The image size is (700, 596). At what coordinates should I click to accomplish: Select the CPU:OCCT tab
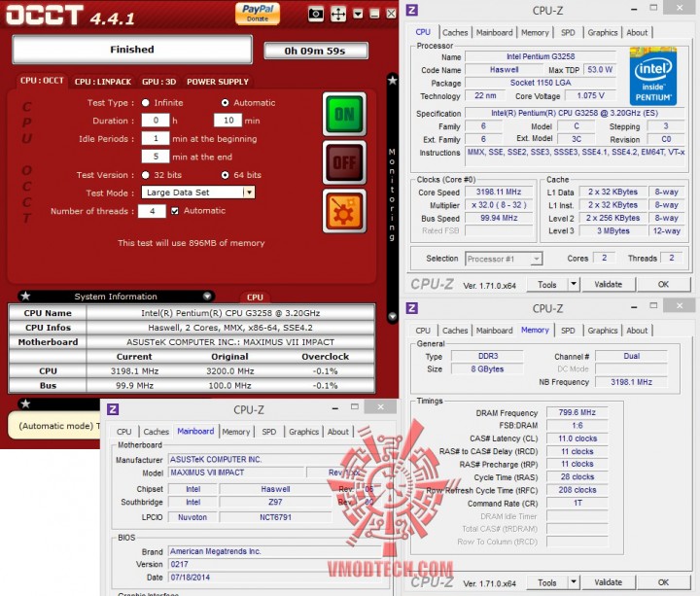42,81
